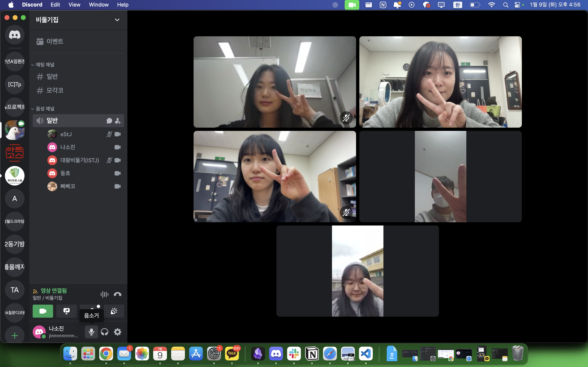Open the 이벤트 events page
Viewport: 588px width, 367px height.
55,41
